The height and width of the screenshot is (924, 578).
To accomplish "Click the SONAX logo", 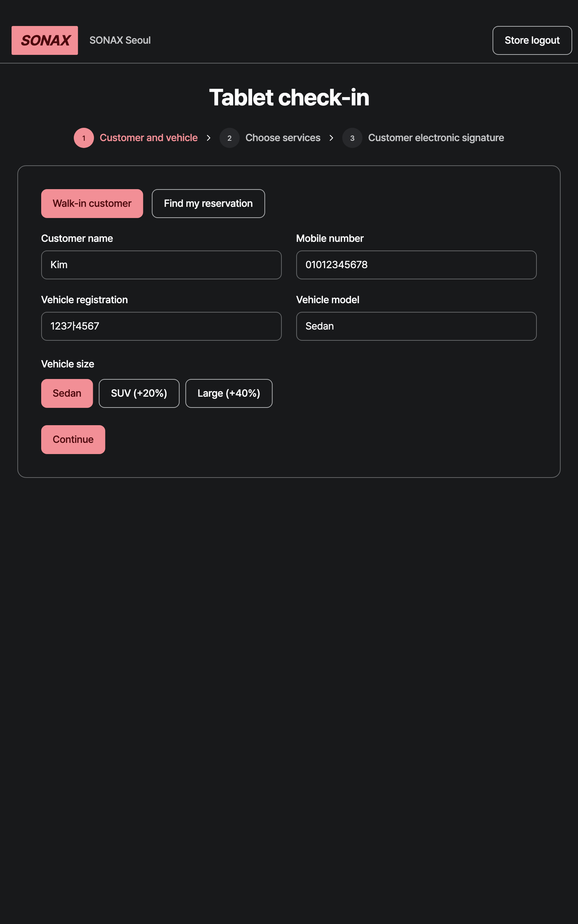I will click(45, 40).
